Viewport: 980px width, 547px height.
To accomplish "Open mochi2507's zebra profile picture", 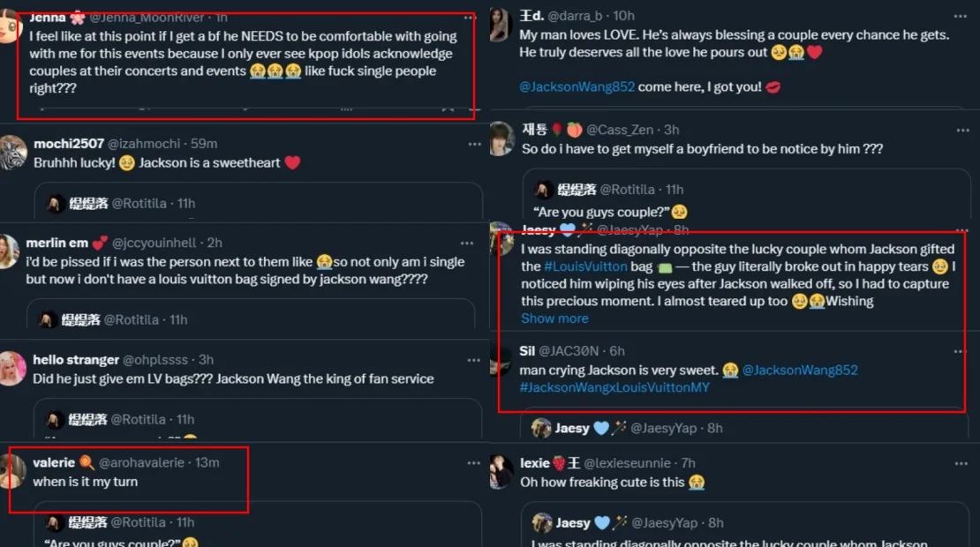I will tap(11, 153).
